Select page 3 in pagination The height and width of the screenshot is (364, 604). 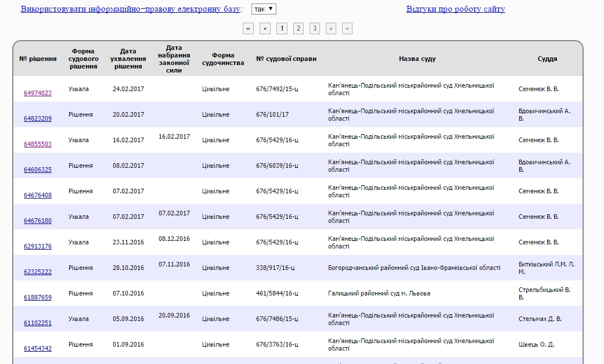pos(315,28)
